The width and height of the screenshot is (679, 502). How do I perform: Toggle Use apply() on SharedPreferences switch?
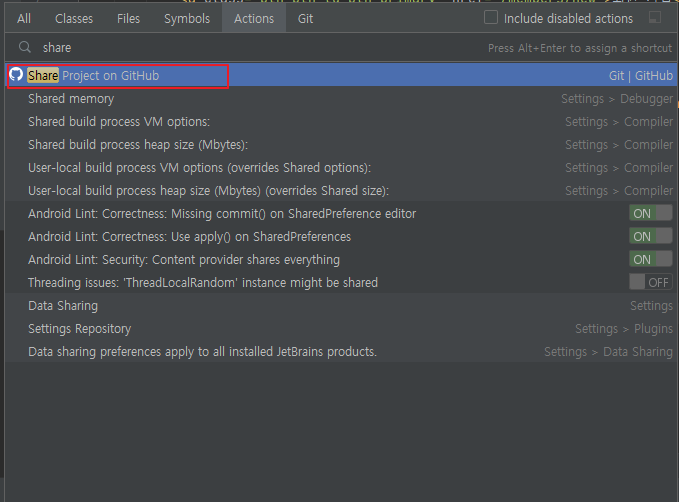click(x=650, y=236)
